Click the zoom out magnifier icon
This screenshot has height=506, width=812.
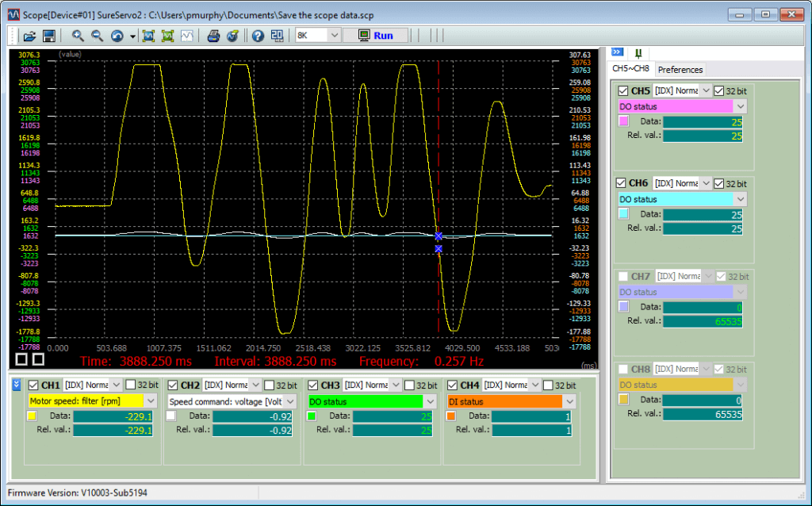tap(97, 36)
